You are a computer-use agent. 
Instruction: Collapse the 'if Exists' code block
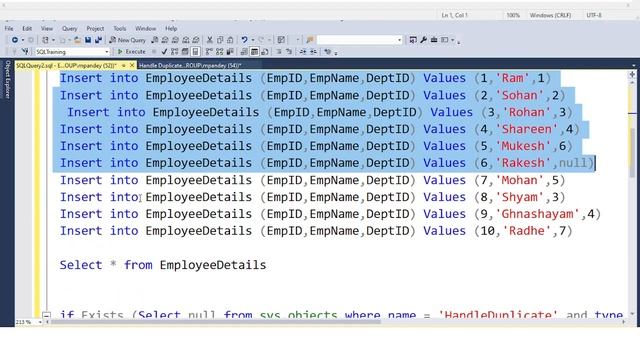pyautogui.click(x=47, y=315)
